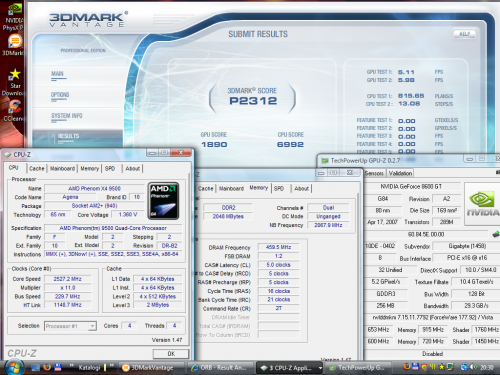Click the CPU name field AMD Phenom X4 9500
500x375 pixels.
tap(94, 189)
